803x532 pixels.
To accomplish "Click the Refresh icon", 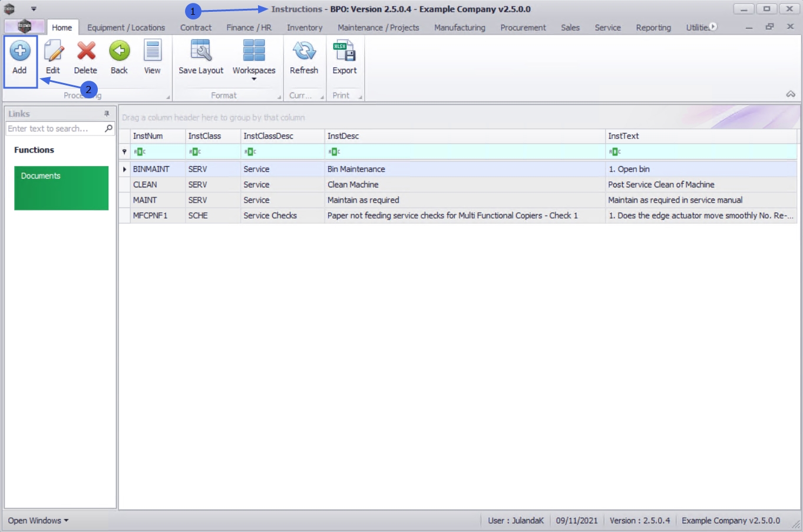I will point(304,51).
